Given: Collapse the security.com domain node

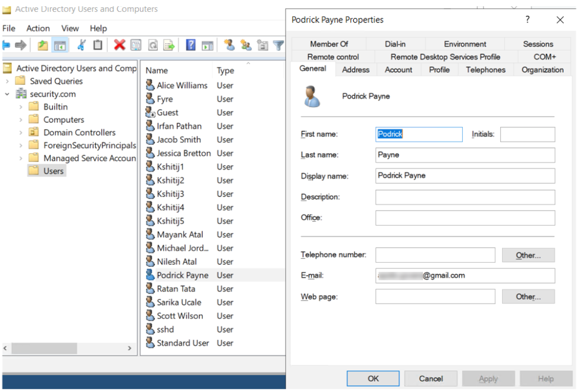Looking at the screenshot, I should (x=7, y=94).
